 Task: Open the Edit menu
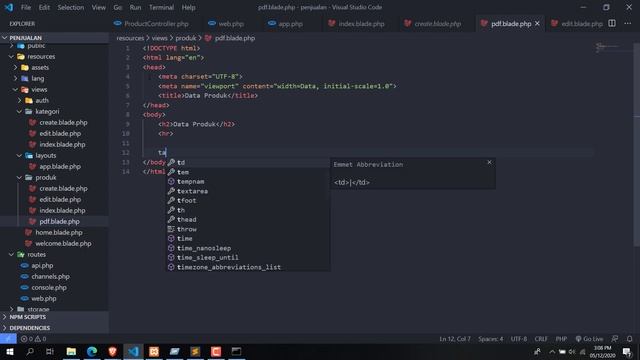click(x=44, y=7)
